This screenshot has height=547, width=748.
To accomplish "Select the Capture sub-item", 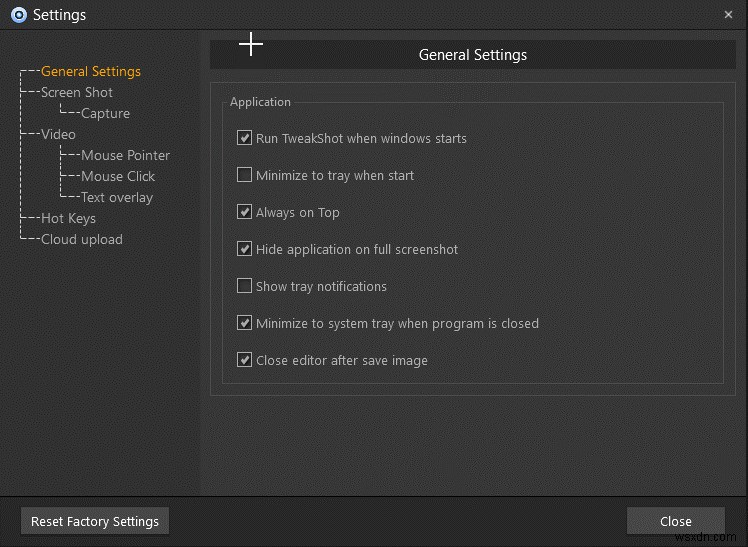I will [x=105, y=113].
